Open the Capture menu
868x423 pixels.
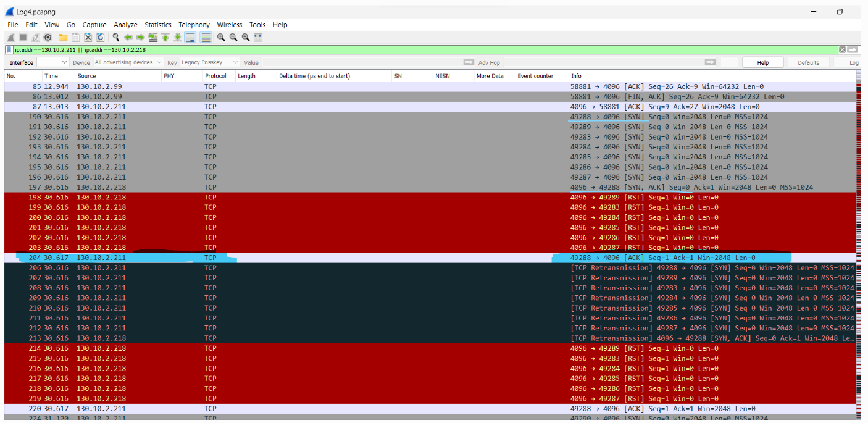coord(94,25)
